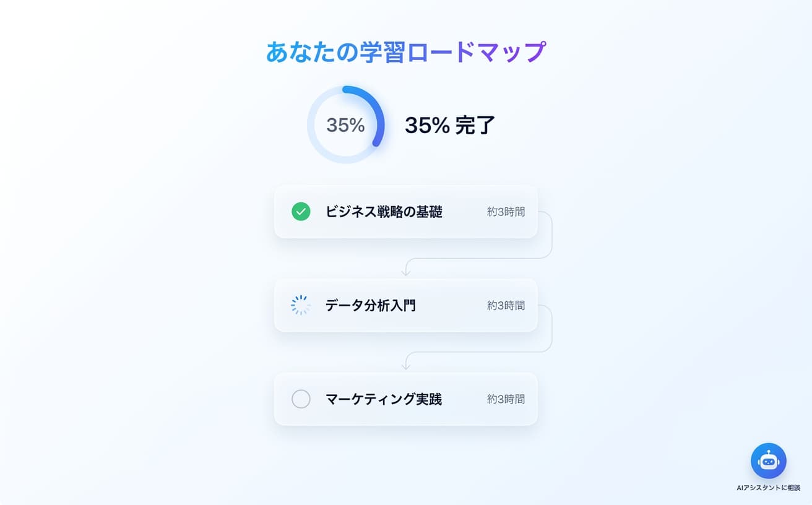Image resolution: width=812 pixels, height=505 pixels.
Task: Click AIアシスタントに相談
Action: 769,488
